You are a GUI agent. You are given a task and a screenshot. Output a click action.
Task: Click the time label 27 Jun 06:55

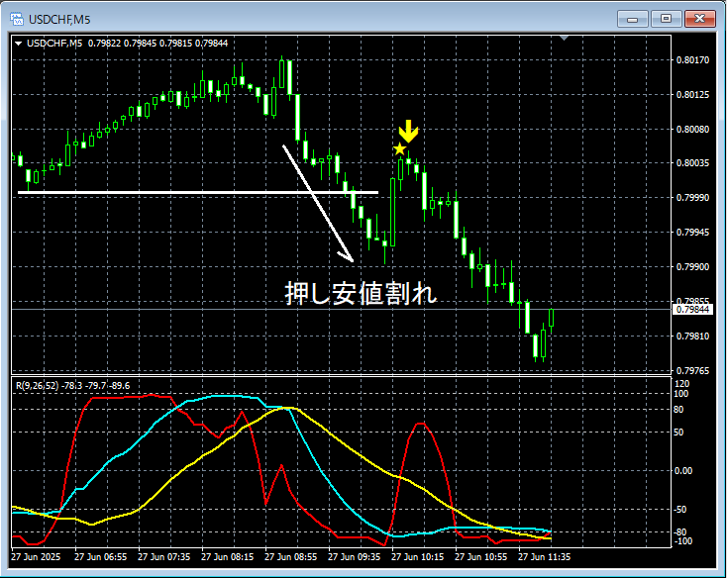[100, 556]
